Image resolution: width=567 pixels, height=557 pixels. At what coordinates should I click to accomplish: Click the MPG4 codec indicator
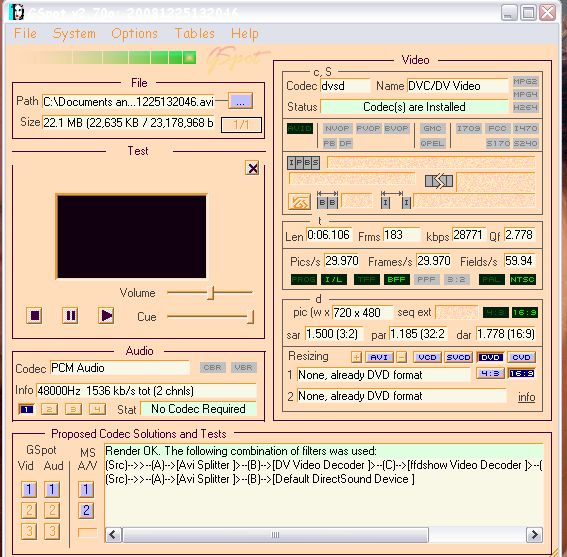pos(525,94)
